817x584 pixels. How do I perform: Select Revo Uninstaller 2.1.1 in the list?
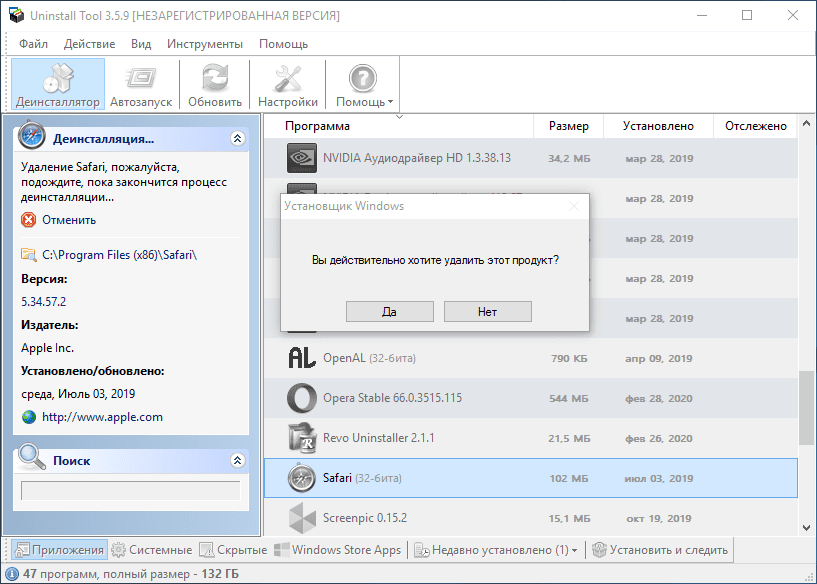[531, 438]
